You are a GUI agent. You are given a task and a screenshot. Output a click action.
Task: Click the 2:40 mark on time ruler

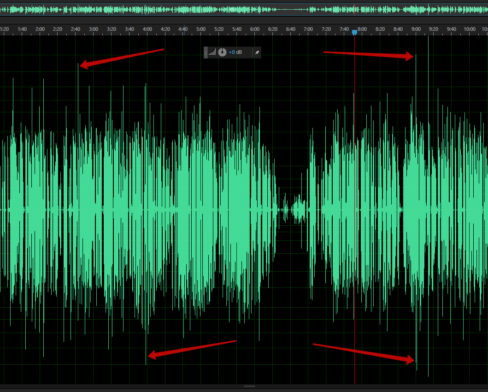click(75, 29)
